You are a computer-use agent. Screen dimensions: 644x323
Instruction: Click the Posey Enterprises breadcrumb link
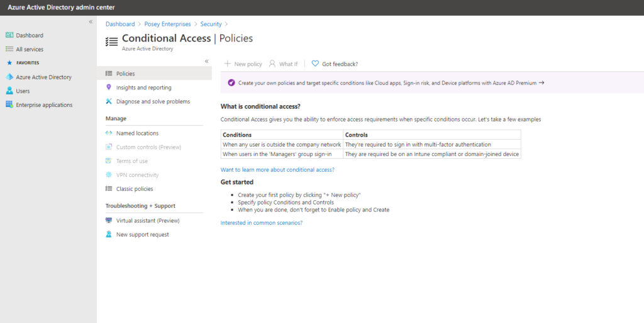point(167,24)
